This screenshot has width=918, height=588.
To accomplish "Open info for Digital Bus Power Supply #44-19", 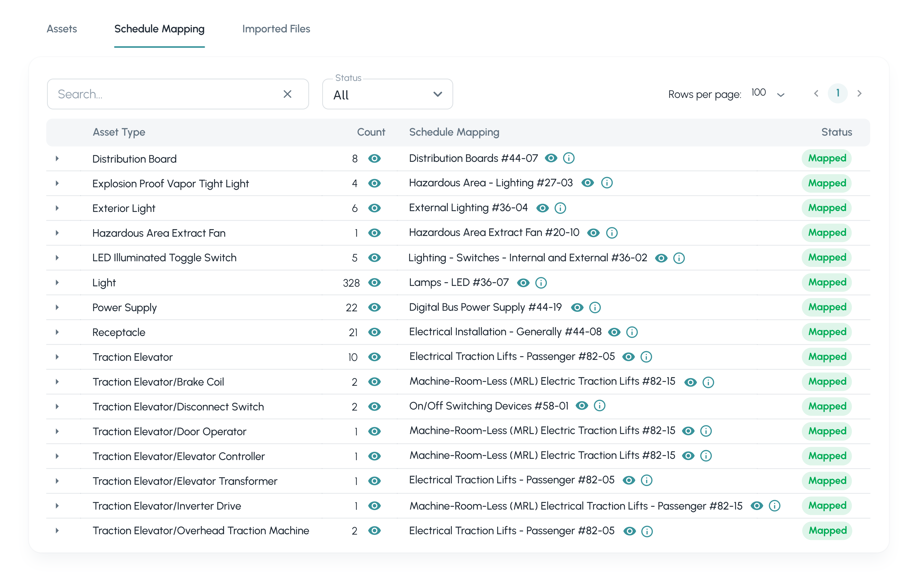I will 595,308.
